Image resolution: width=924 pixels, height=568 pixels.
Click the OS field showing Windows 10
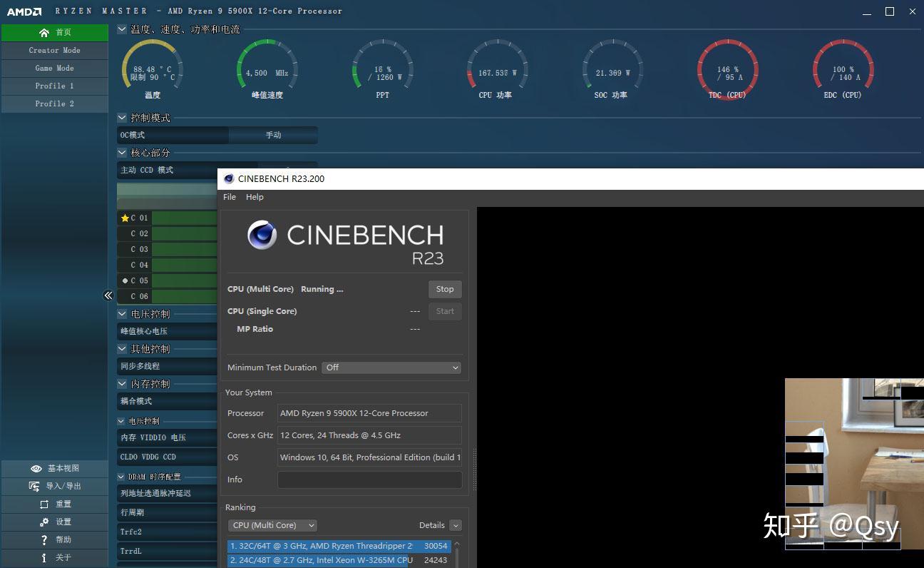click(369, 457)
